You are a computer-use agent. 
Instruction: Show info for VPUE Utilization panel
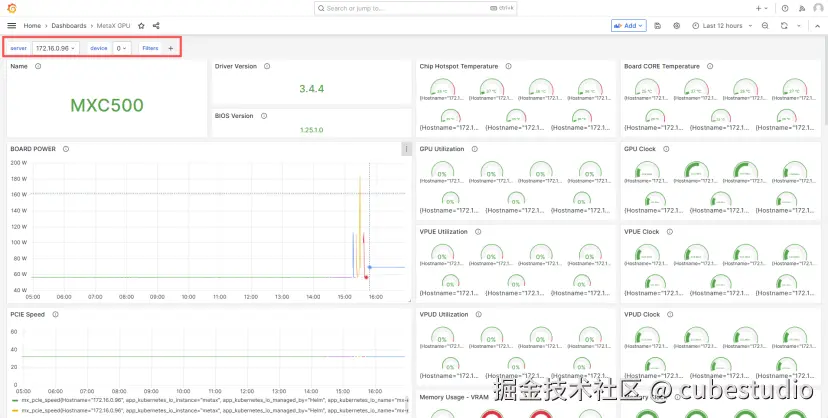[x=478, y=232]
